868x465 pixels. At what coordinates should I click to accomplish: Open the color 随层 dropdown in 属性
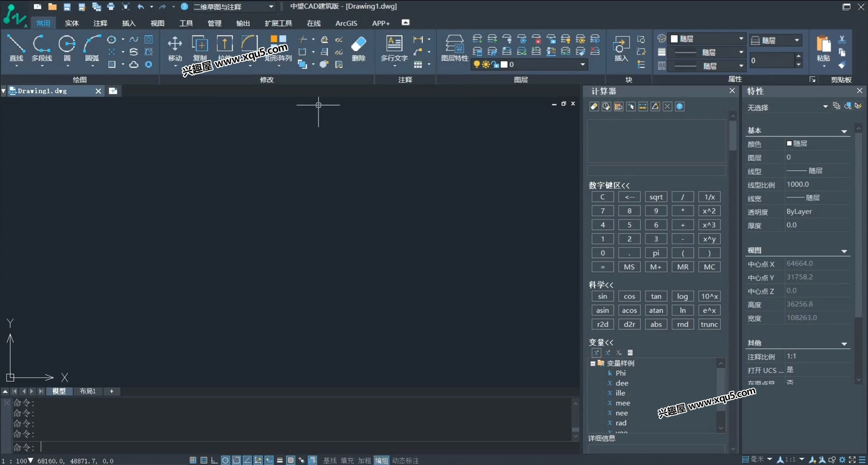coord(707,39)
